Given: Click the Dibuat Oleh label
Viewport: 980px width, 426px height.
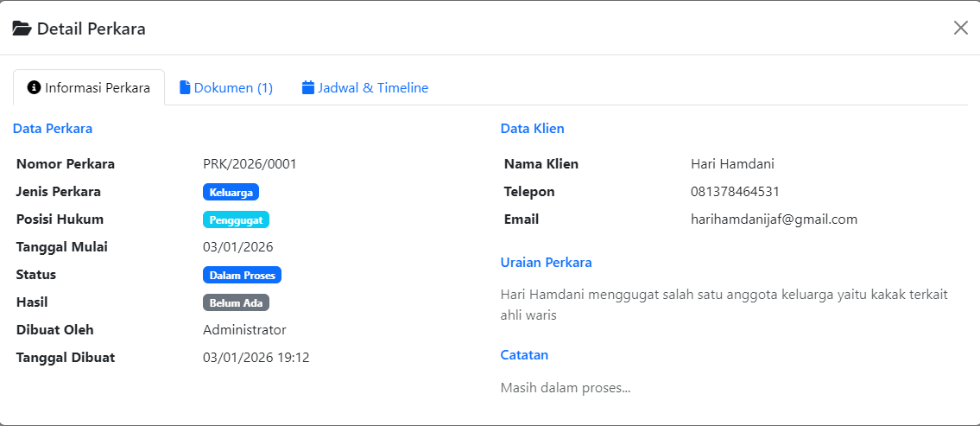Looking at the screenshot, I should coord(55,330).
